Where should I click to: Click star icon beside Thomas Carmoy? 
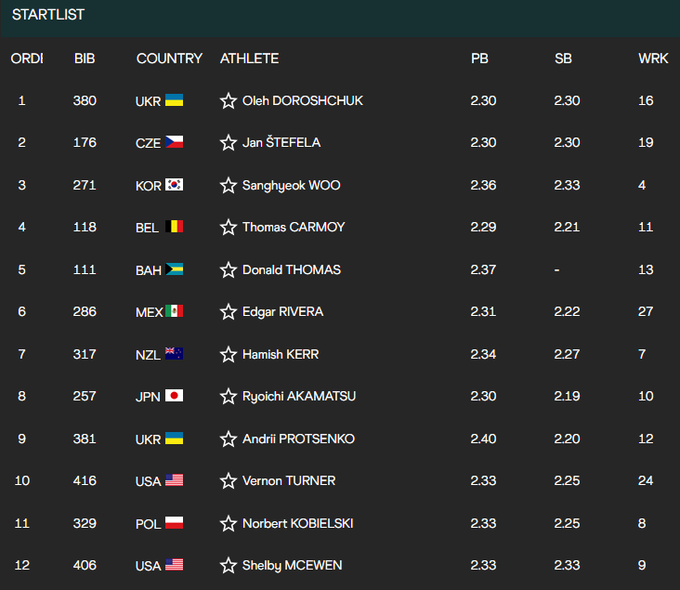click(x=229, y=227)
